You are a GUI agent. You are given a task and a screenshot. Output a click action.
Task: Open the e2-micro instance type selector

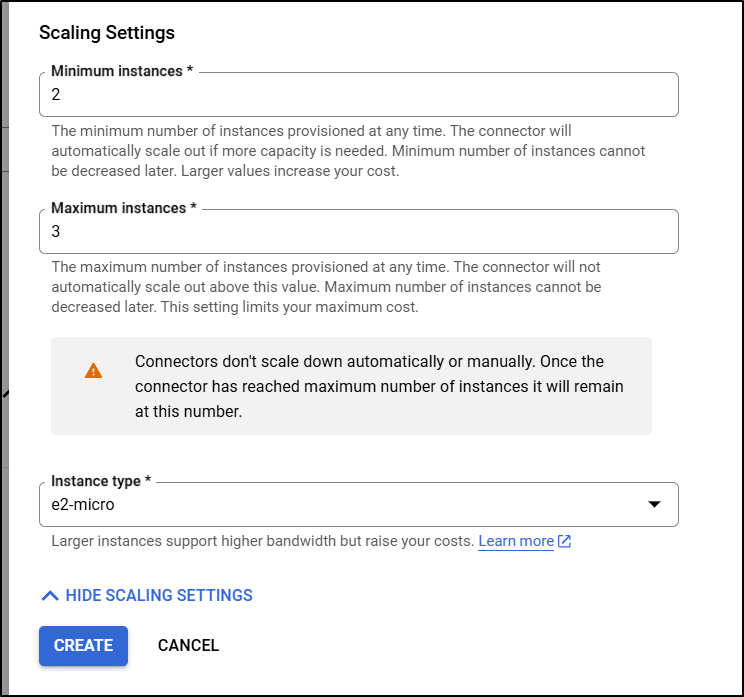359,504
